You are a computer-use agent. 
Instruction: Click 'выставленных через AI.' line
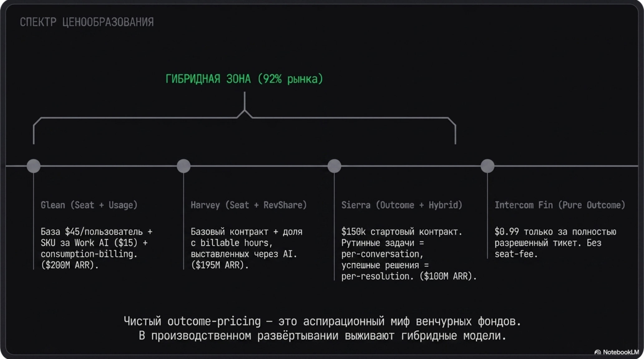point(244,254)
